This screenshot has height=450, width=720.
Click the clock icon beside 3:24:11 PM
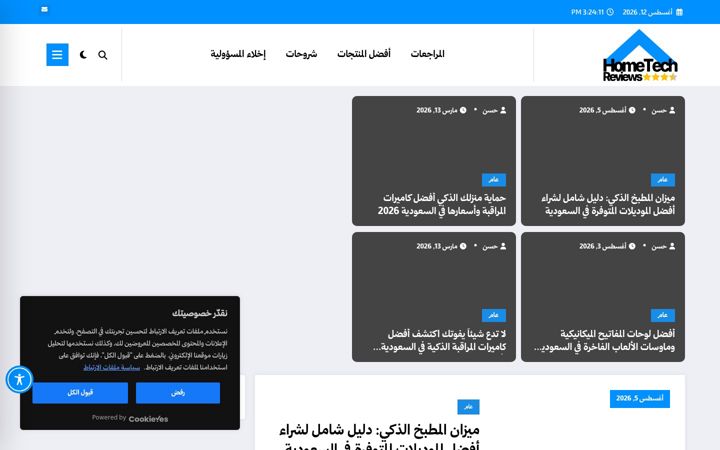pyautogui.click(x=610, y=12)
